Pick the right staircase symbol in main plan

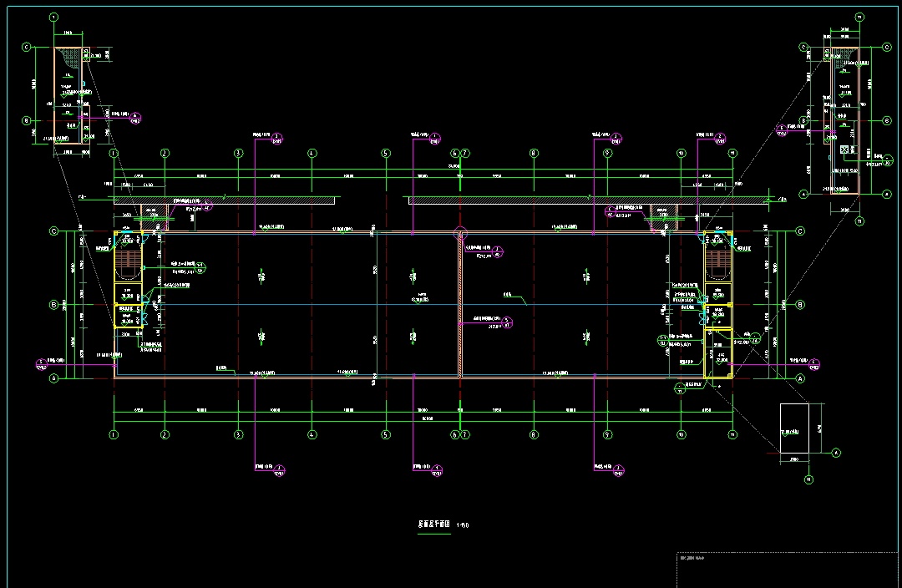click(717, 265)
